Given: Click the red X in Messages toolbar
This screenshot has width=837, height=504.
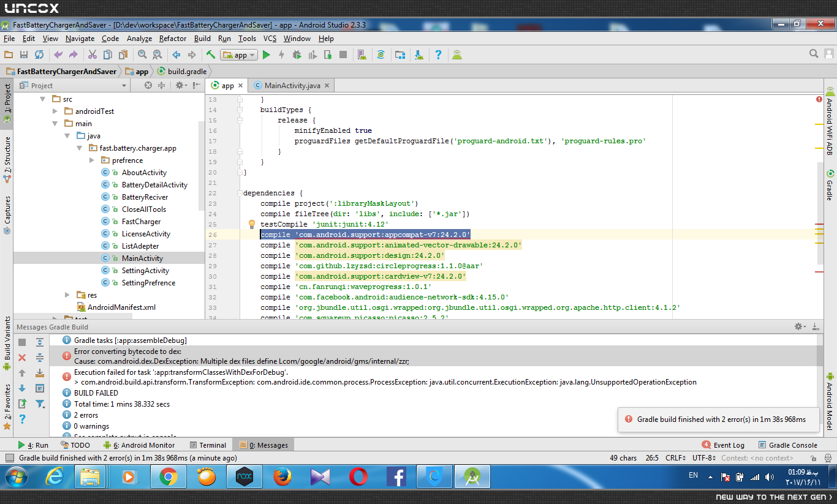Looking at the screenshot, I should point(22,358).
